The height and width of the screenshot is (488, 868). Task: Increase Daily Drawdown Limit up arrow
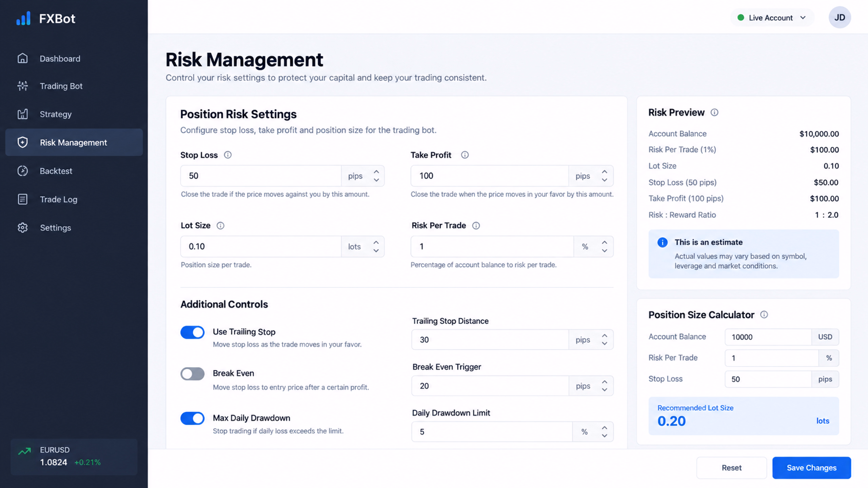tap(605, 428)
